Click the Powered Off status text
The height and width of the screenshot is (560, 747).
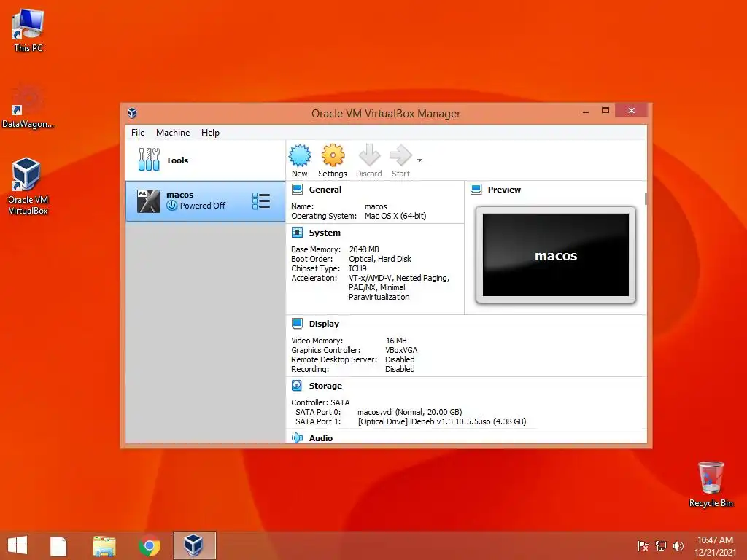[203, 206]
